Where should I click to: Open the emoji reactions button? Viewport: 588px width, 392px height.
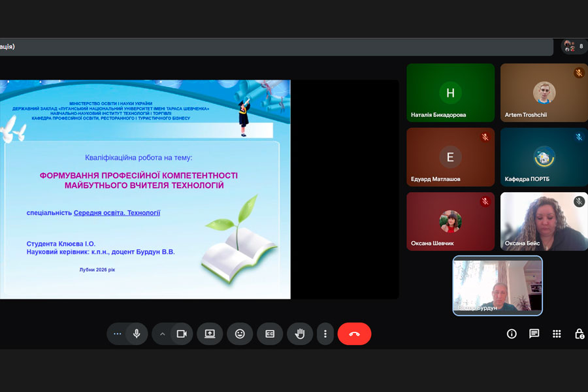pos(240,333)
